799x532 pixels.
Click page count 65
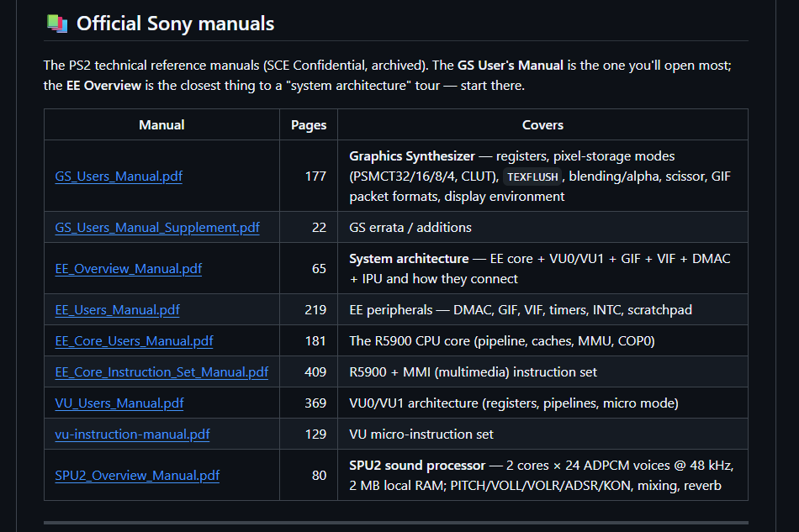coord(319,269)
